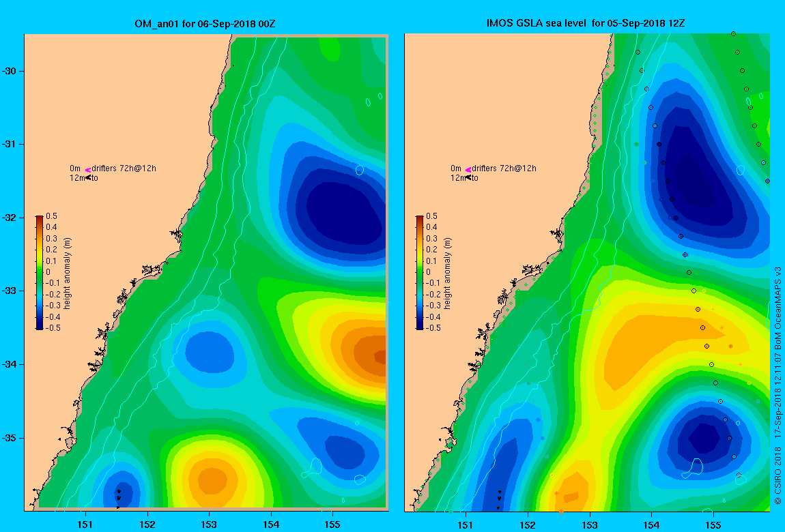The height and width of the screenshot is (532, 785).
Task: Click the latitude label -33
Action: coord(8,291)
